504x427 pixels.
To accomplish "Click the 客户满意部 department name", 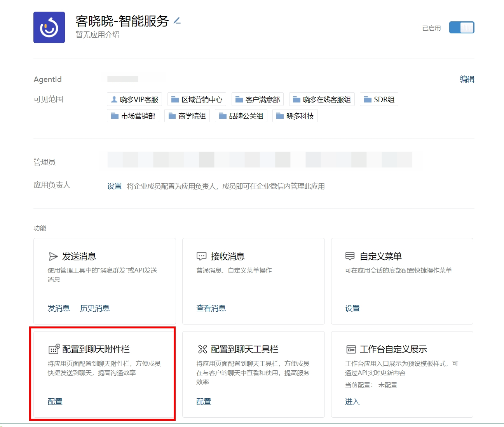I will coord(263,100).
